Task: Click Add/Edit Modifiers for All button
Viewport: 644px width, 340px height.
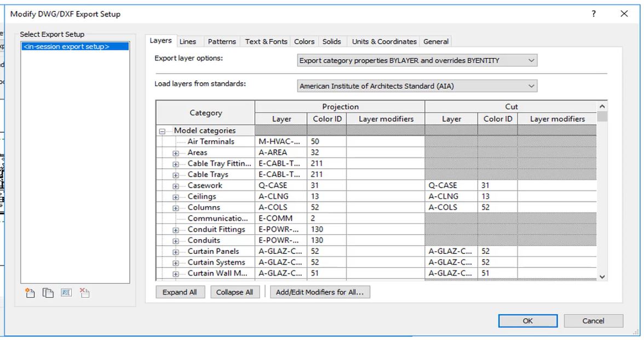Action: [x=320, y=292]
